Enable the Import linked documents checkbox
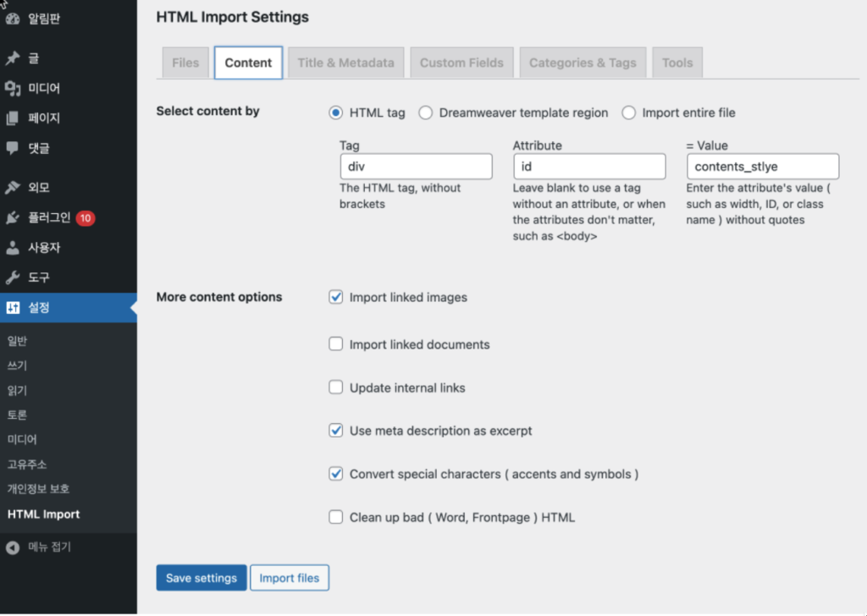The height and width of the screenshot is (616, 867). pos(335,344)
